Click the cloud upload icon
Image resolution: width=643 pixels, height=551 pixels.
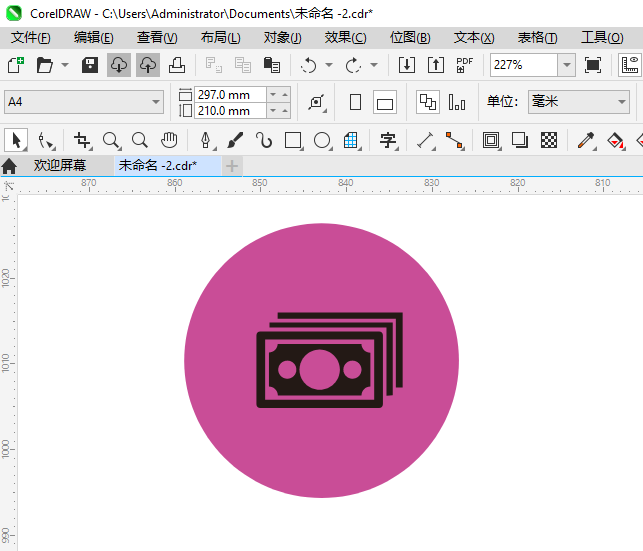pos(148,65)
